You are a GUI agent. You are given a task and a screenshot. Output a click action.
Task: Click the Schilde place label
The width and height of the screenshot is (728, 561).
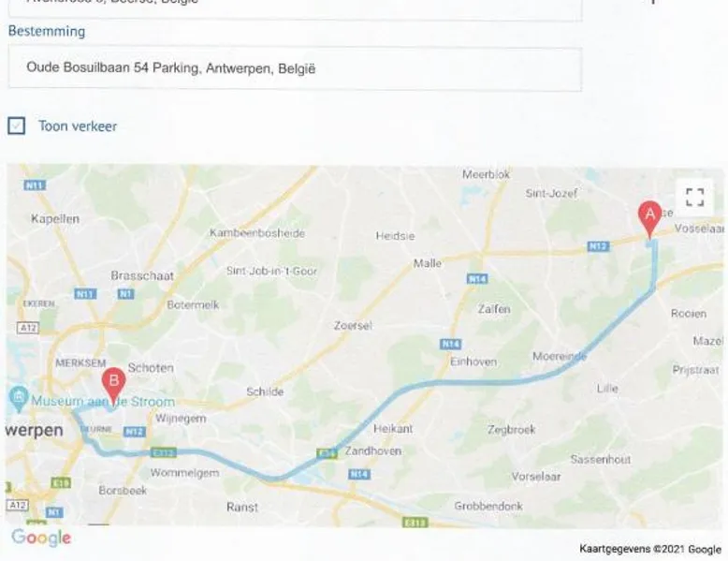coord(265,391)
